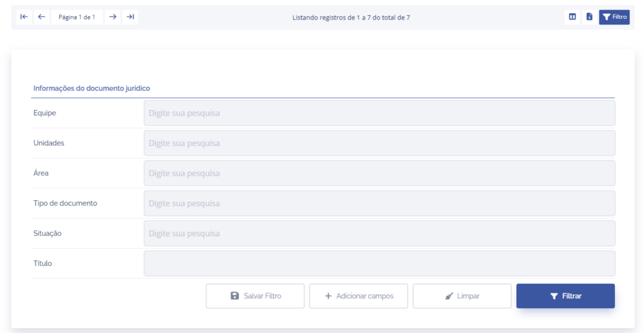Click the Adicionar campos button
This screenshot has height=333, width=644.
(x=358, y=296)
